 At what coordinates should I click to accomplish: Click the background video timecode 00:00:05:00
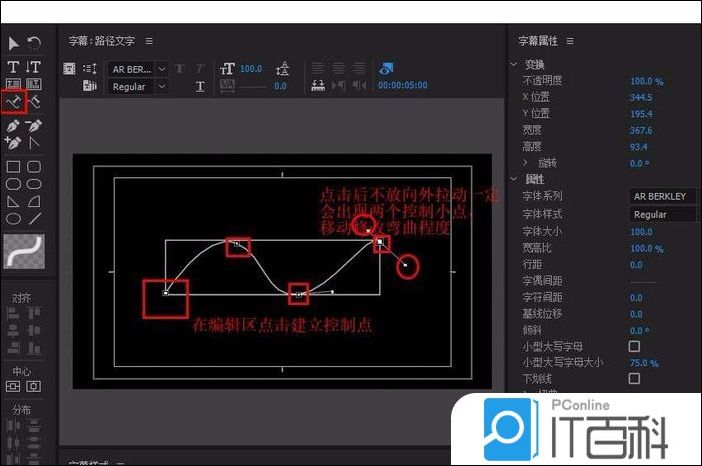click(x=402, y=85)
